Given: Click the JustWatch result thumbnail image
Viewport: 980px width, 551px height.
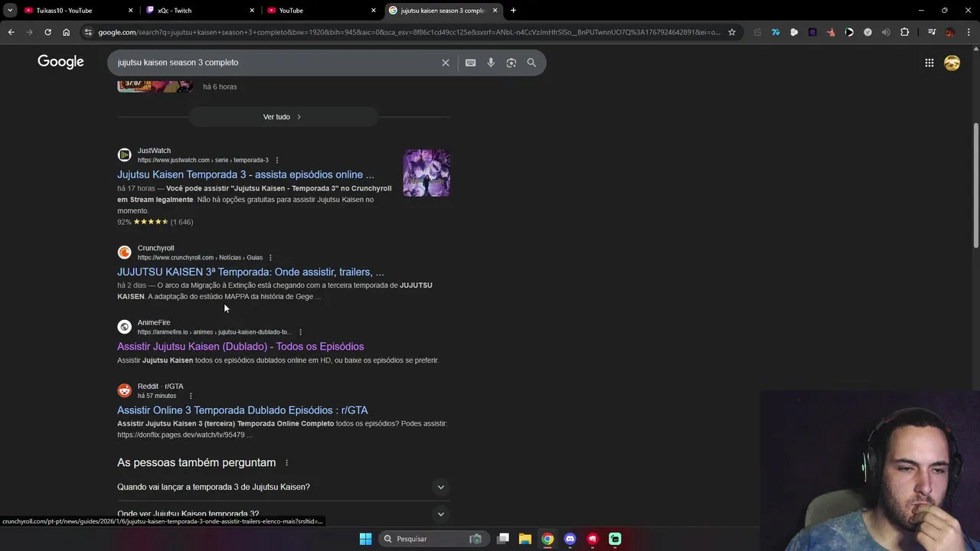Looking at the screenshot, I should [426, 173].
